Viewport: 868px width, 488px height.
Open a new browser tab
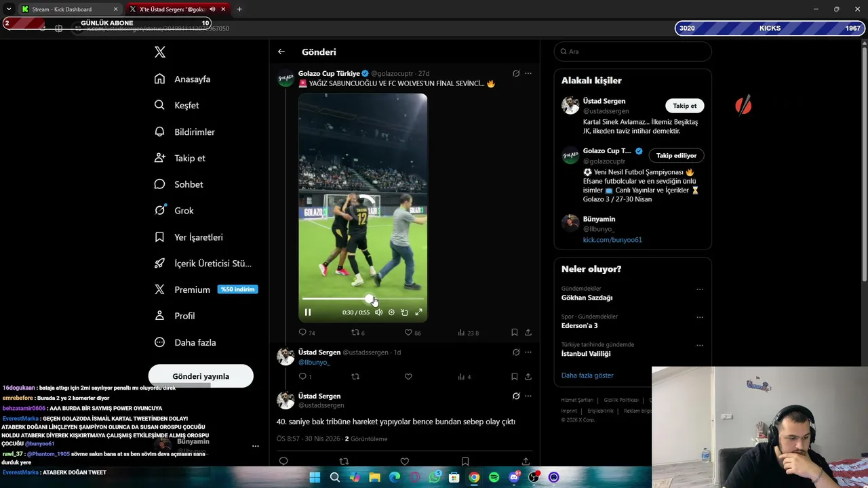[239, 9]
